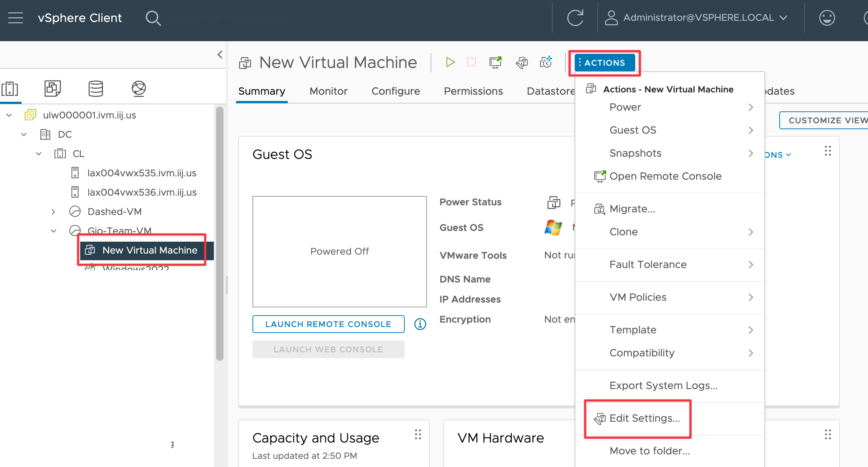The height and width of the screenshot is (467, 868).
Task: Select Migrate... from Actions menu
Action: click(670, 209)
